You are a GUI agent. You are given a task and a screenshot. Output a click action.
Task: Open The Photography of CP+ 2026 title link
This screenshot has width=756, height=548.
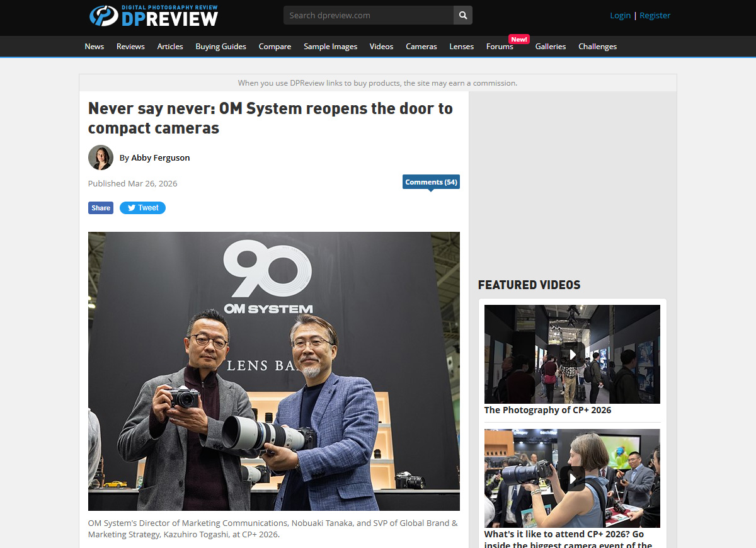click(x=547, y=410)
